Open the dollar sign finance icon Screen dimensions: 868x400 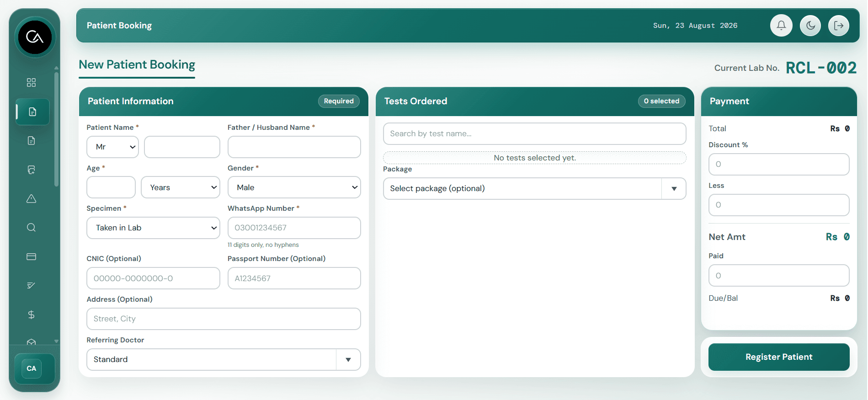tap(31, 315)
